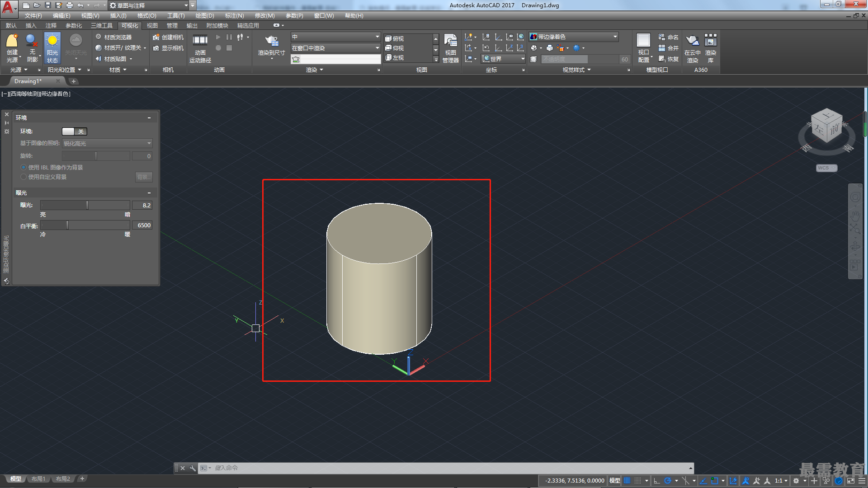Switch to the Default (默认) ribbon tab
The image size is (868, 488).
pos(11,25)
